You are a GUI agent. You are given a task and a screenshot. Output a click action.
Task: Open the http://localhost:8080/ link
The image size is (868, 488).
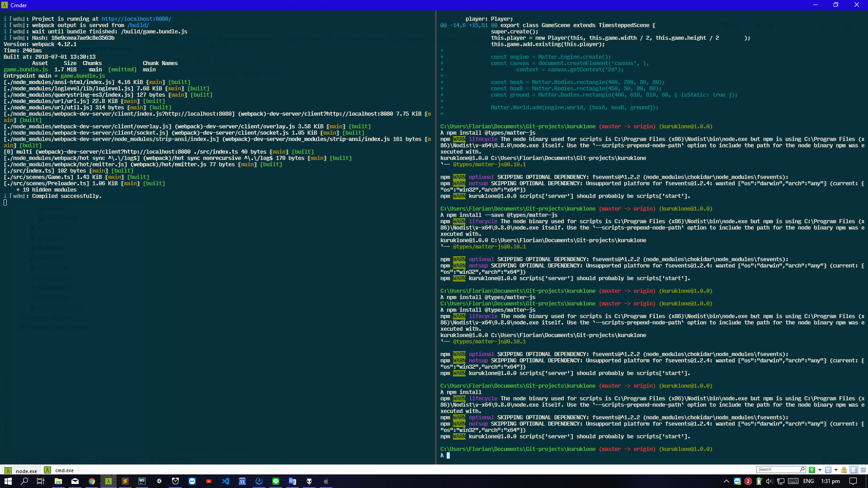pyautogui.click(x=136, y=19)
